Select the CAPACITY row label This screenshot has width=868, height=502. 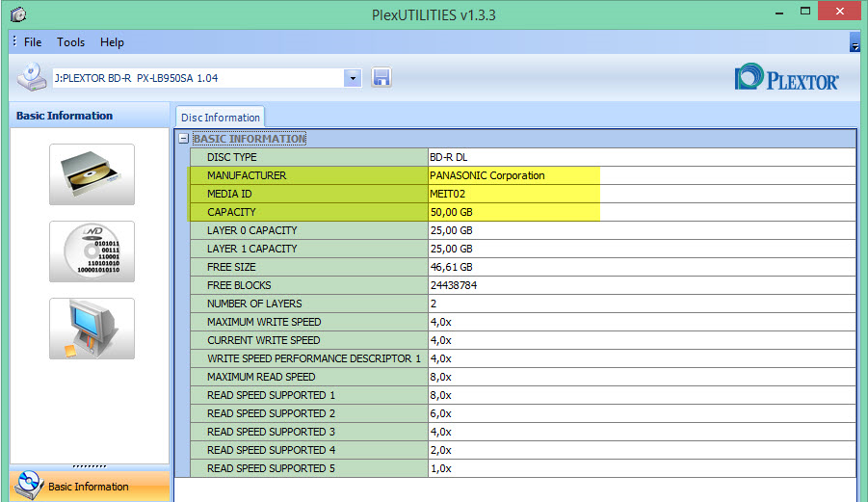pos(231,212)
